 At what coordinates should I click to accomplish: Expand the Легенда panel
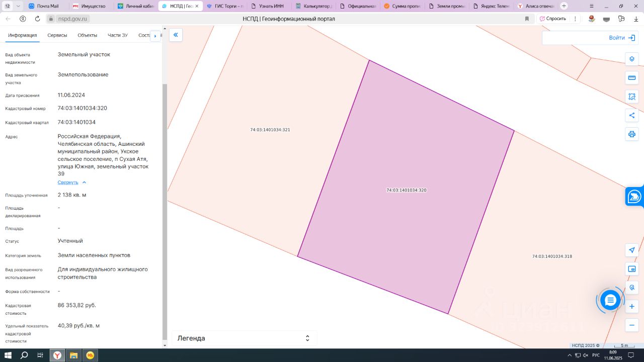307,338
